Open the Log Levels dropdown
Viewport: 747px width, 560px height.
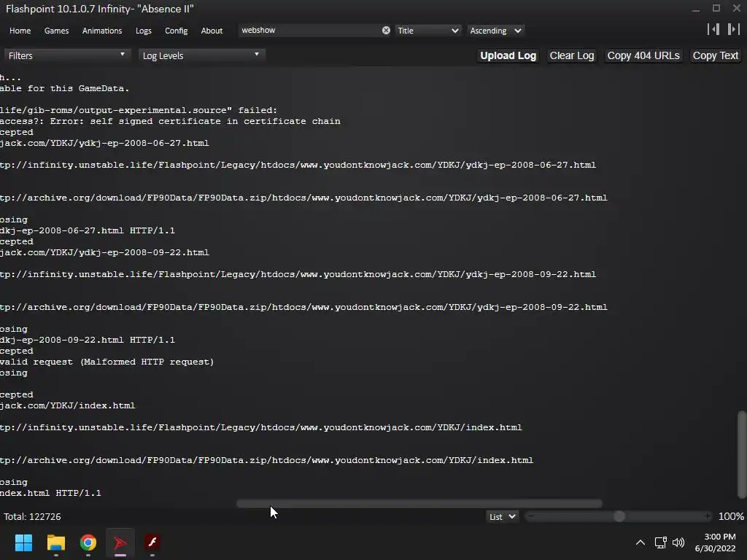pyautogui.click(x=201, y=55)
